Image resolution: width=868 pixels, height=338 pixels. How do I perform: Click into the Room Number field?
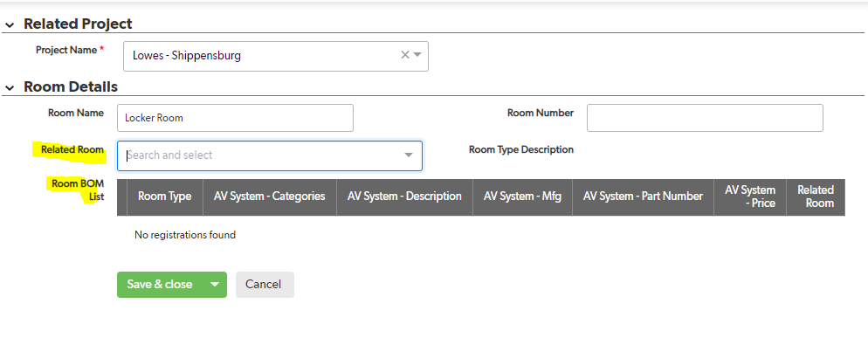[x=705, y=118]
